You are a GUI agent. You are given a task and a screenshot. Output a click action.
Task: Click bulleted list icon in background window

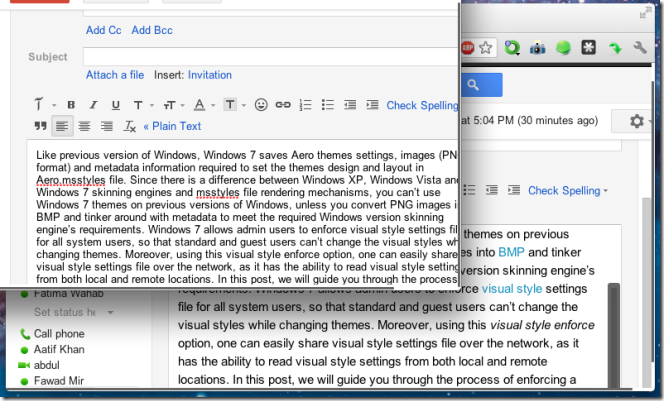pyautogui.click(x=469, y=190)
